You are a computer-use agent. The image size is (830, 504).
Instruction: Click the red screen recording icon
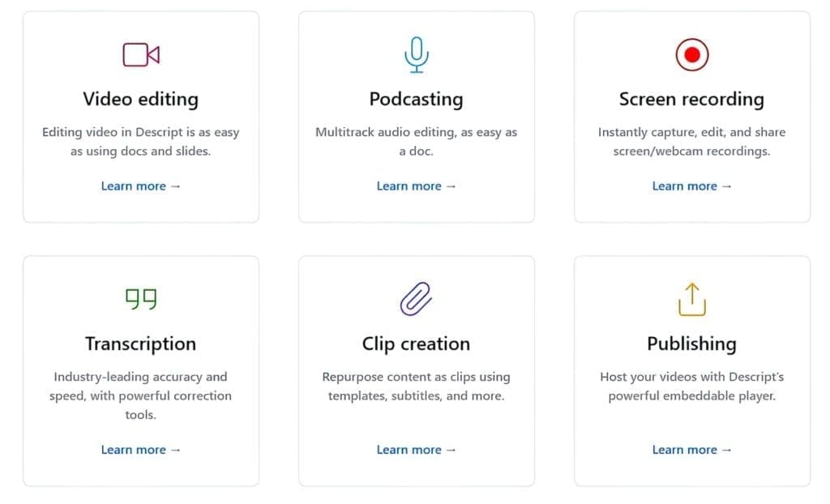(692, 54)
